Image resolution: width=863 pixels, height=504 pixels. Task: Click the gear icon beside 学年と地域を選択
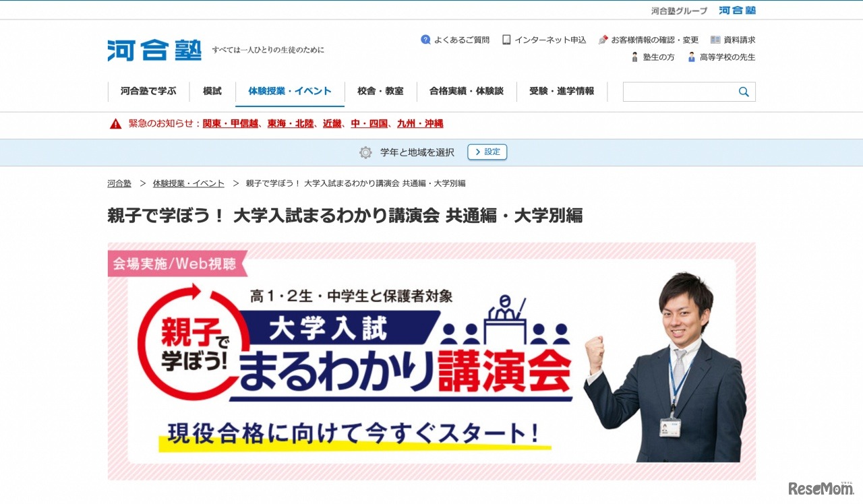click(365, 152)
